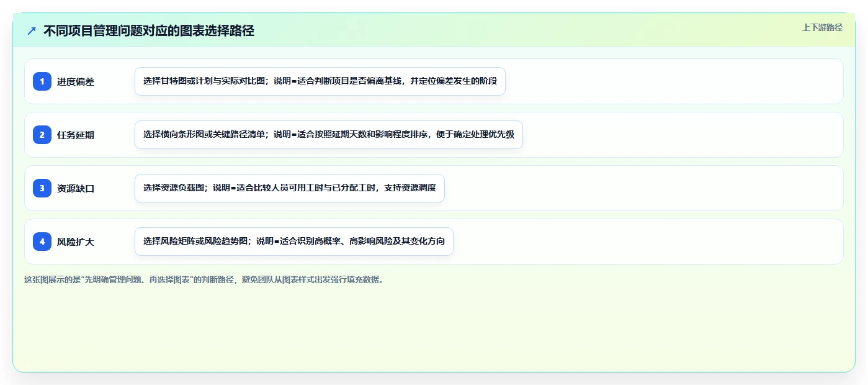Select the 进度偏差 label

tap(76, 81)
